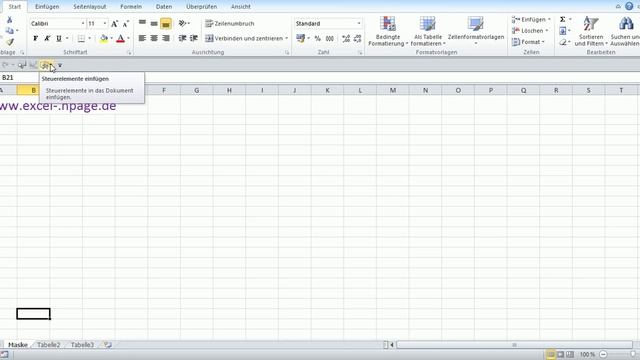Decrease the indent
The height and width of the screenshot is (360, 640).
(x=182, y=38)
